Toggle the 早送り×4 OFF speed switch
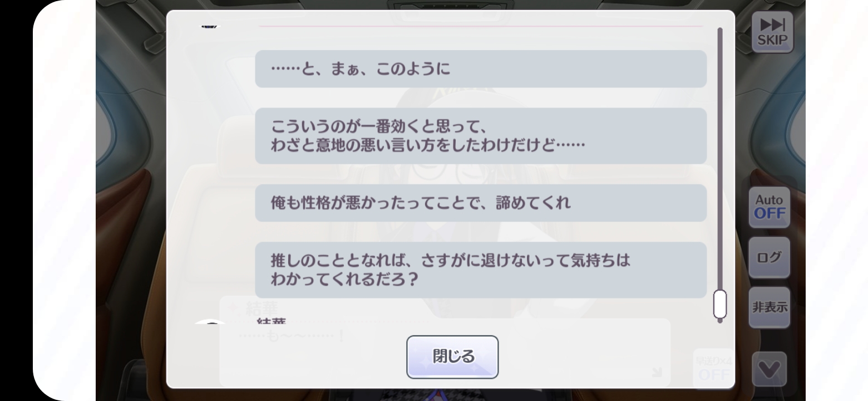The width and height of the screenshot is (868, 401). tap(714, 368)
